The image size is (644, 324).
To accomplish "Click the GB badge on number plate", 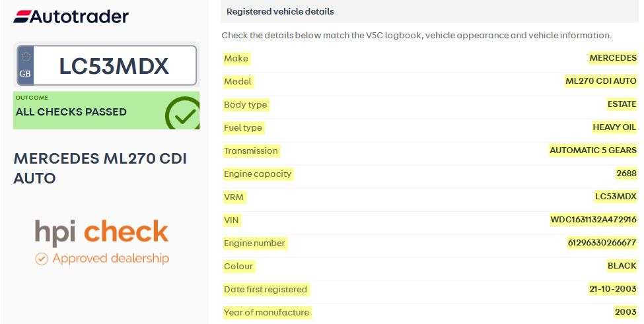I will (26, 66).
